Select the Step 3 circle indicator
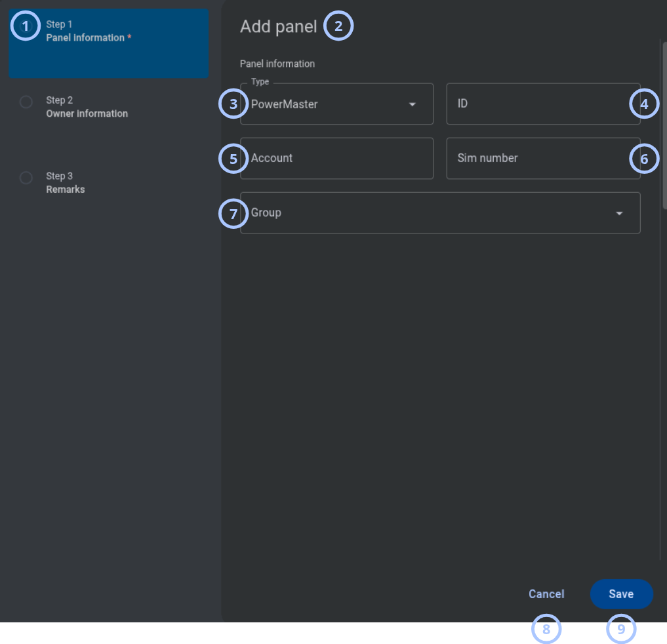This screenshot has height=644, width=667. point(26,178)
